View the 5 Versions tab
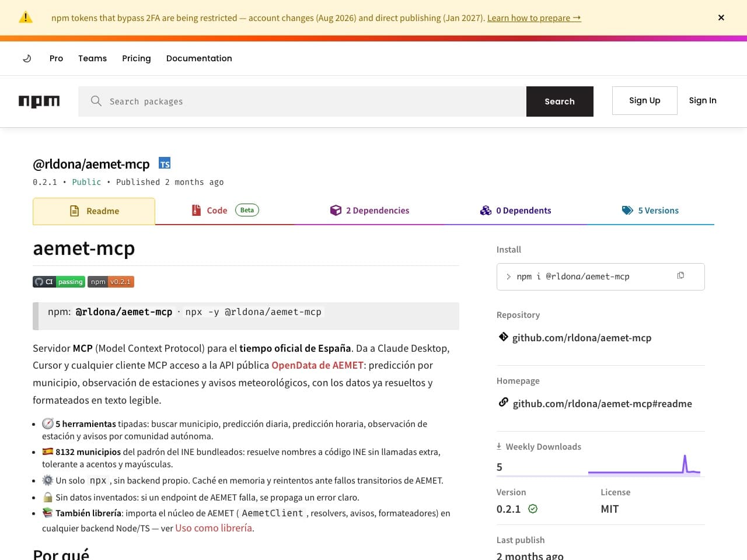This screenshot has width=747, height=560. pos(650,211)
